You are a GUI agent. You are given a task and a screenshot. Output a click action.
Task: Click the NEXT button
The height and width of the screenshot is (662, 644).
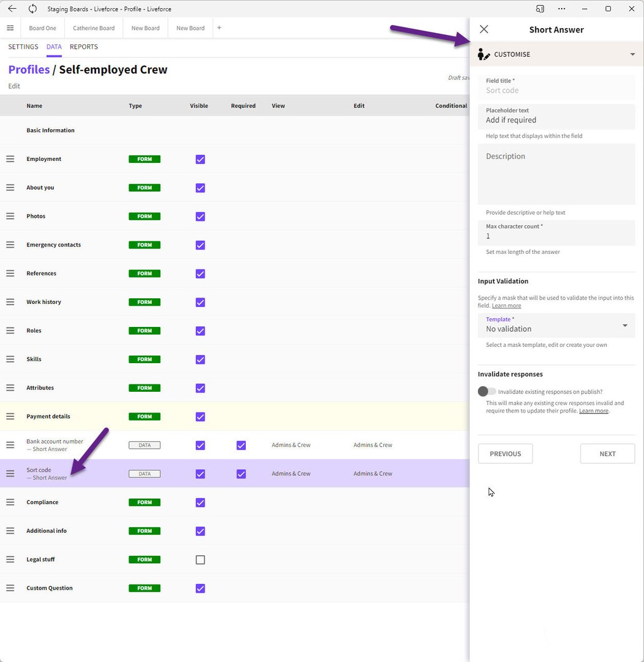[x=607, y=454]
